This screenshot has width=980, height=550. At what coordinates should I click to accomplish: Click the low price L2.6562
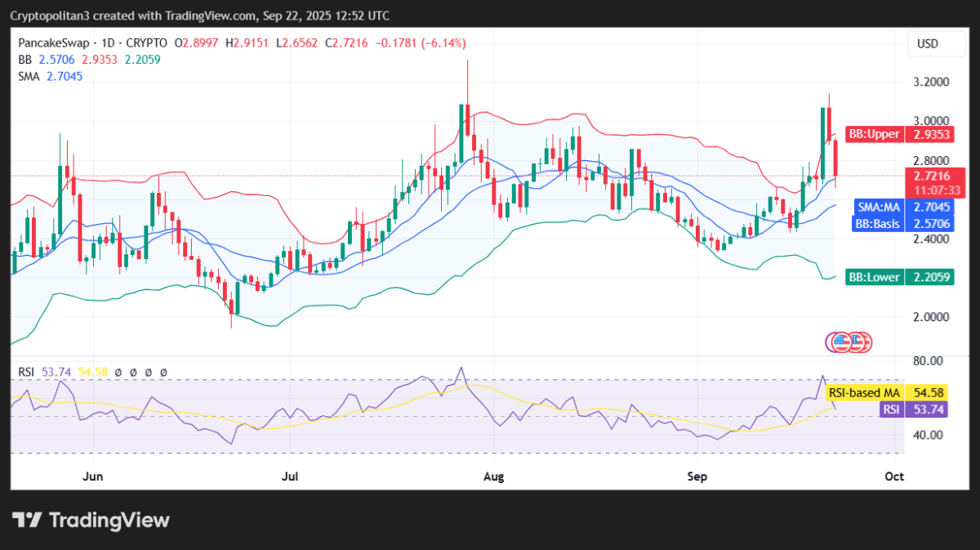tap(297, 43)
